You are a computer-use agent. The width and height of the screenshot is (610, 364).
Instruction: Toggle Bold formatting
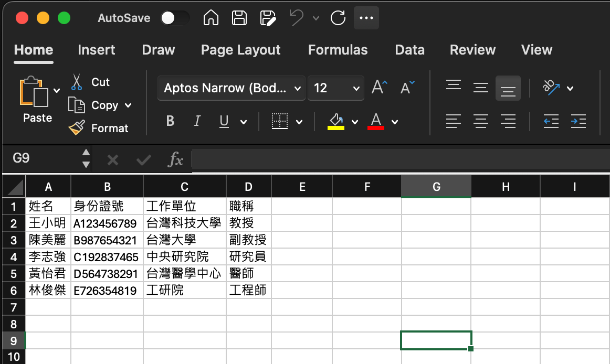point(170,122)
